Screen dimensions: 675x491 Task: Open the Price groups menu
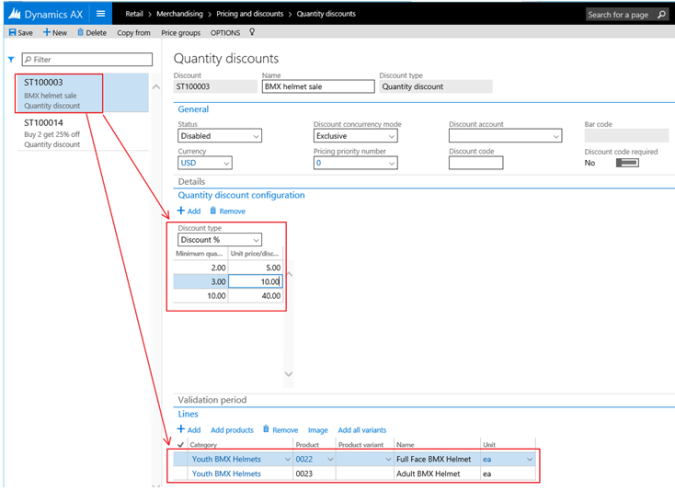[181, 33]
